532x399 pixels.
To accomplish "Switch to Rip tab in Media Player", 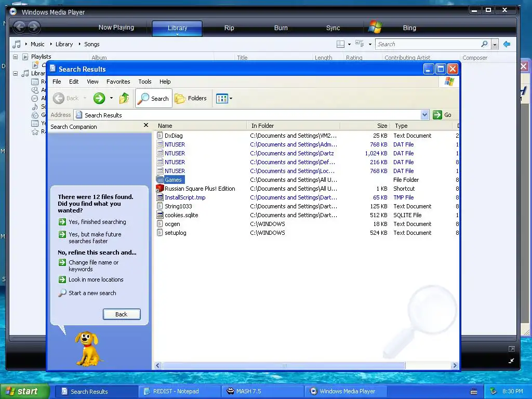I will click(x=229, y=28).
